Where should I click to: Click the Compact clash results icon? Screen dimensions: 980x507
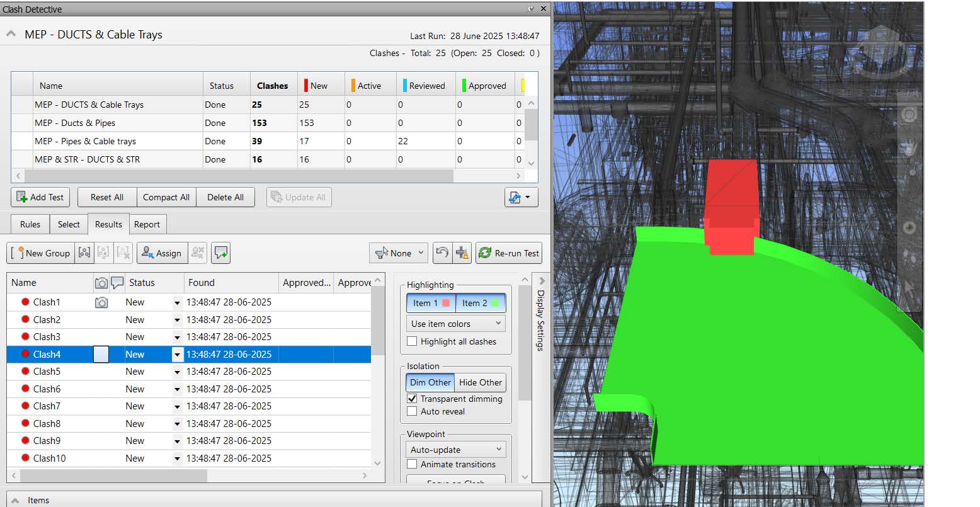462,253
